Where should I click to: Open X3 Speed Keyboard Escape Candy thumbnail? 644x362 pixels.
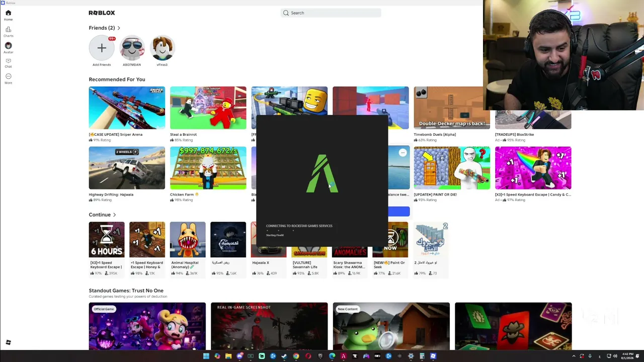[533, 168]
